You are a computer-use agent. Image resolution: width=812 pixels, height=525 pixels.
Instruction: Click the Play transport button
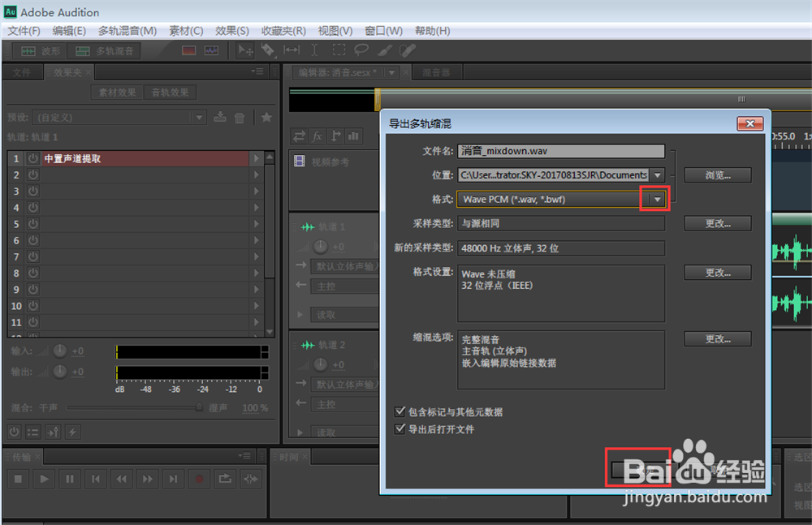tap(44, 479)
